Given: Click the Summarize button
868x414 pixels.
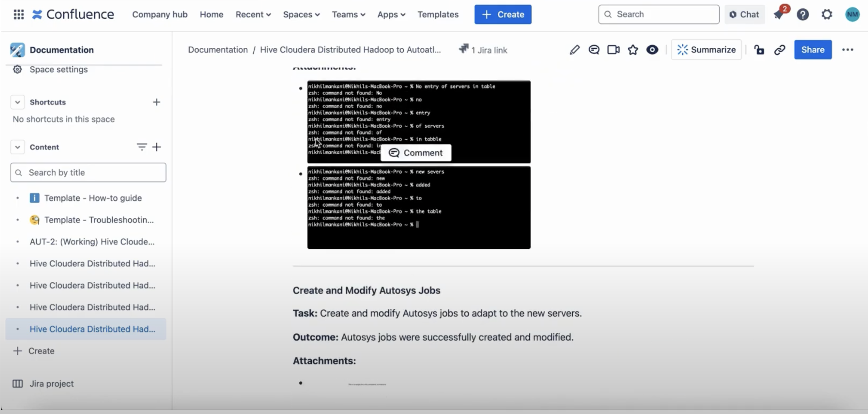Looking at the screenshot, I should pyautogui.click(x=706, y=50).
